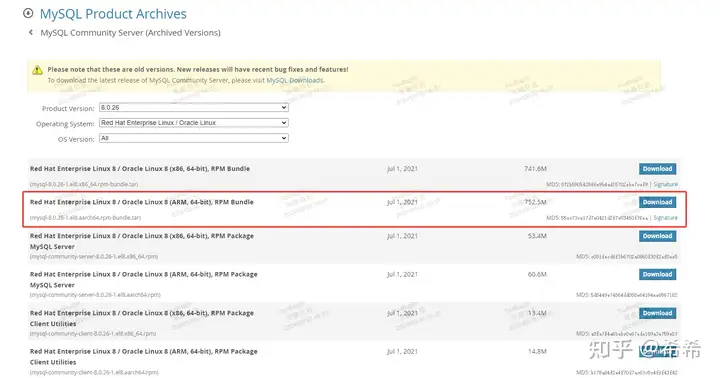Click the Jul 1, 2021 date in ARM RPM Bundle row

[x=402, y=202]
